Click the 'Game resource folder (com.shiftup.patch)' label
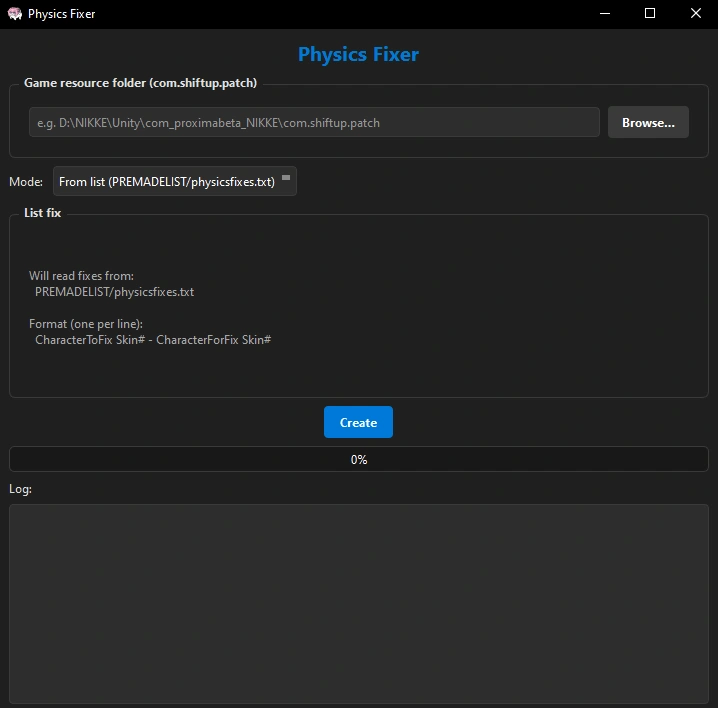This screenshot has width=718, height=708. (x=141, y=83)
